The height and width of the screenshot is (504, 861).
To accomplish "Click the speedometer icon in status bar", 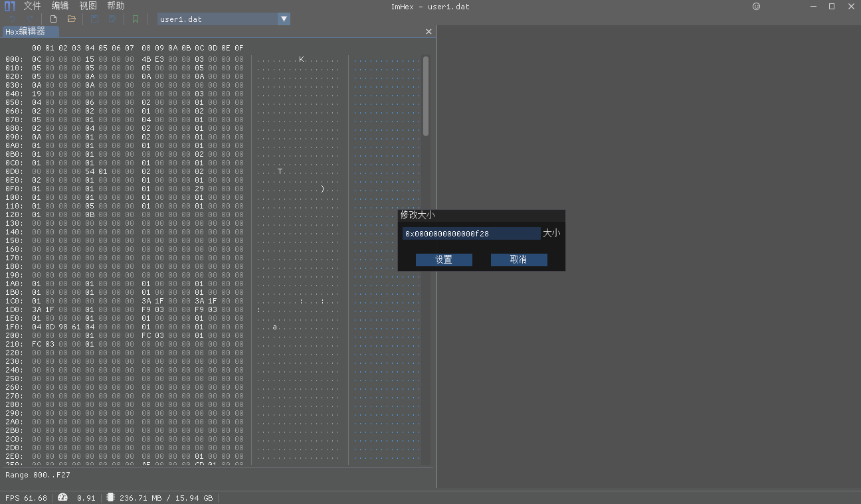I will (62, 497).
